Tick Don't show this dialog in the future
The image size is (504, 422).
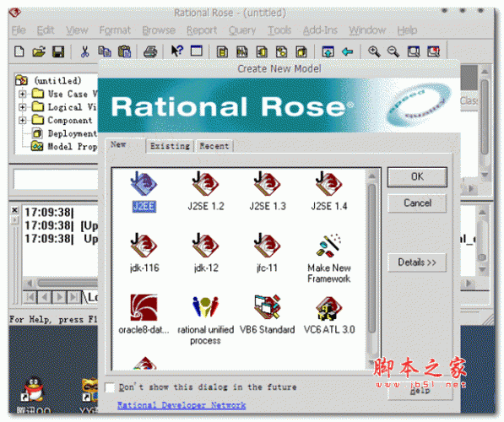click(110, 387)
